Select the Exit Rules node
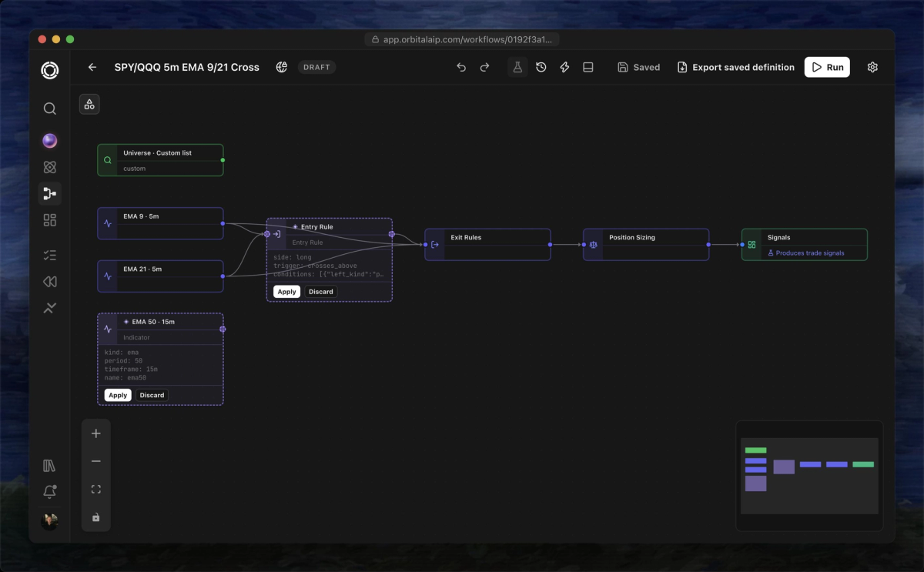The image size is (924, 572). coord(487,244)
